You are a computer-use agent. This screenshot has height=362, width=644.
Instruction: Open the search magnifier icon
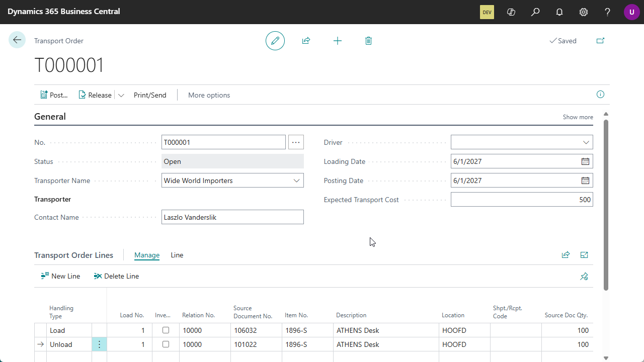point(535,12)
